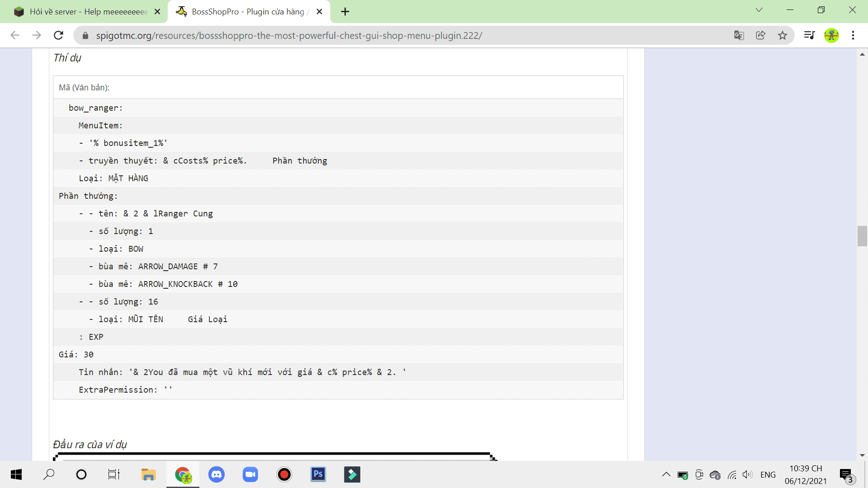This screenshot has width=868, height=488.
Task: Open the volume speaker control
Action: [x=747, y=474]
